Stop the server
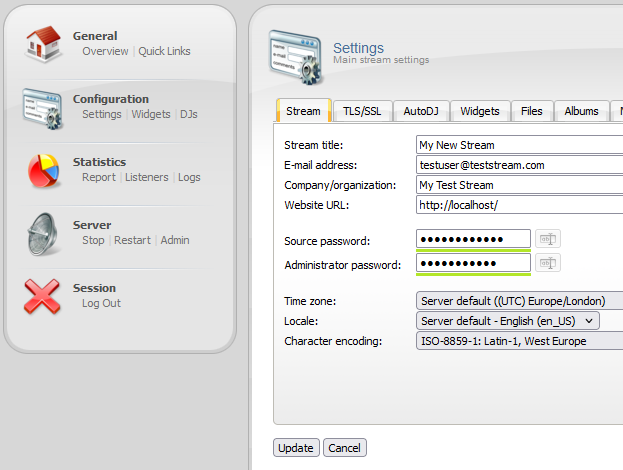 click(x=93, y=240)
